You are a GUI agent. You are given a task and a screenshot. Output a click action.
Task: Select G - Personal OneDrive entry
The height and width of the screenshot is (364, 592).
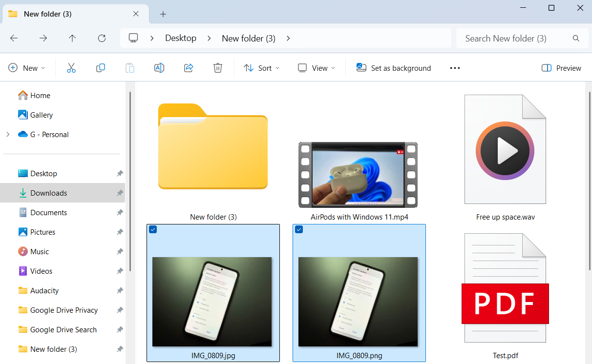[43, 134]
